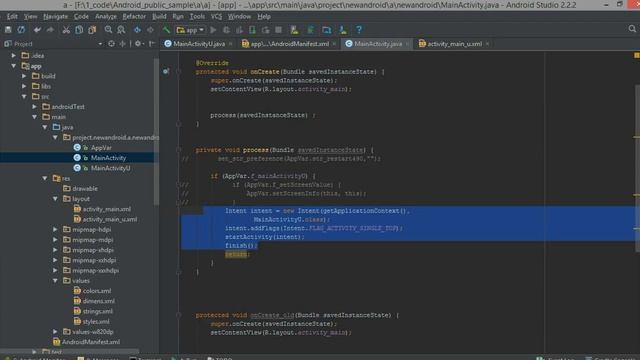
Task: Expand the mipmap-hdpi folder
Action: click(x=55, y=229)
